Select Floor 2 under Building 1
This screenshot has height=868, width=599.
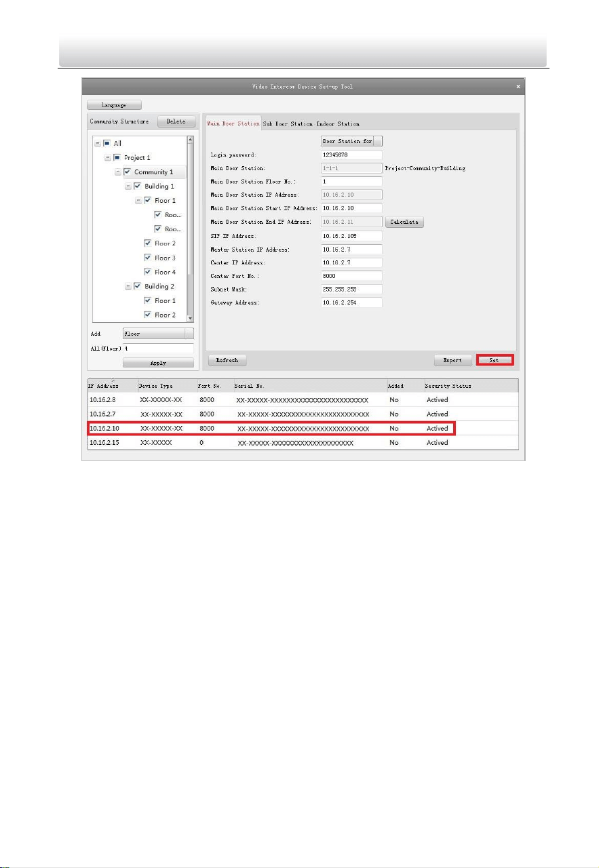(165, 243)
